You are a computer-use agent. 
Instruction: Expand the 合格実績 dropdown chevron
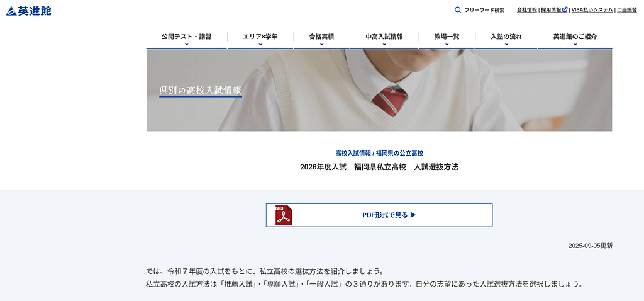pyautogui.click(x=321, y=45)
